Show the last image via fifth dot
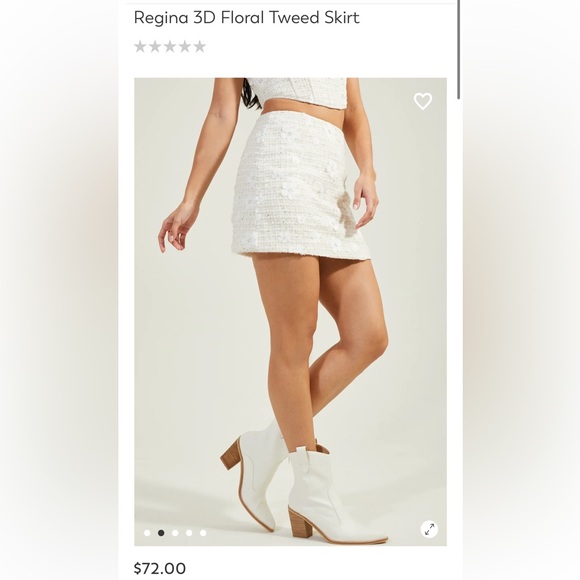 [x=203, y=533]
